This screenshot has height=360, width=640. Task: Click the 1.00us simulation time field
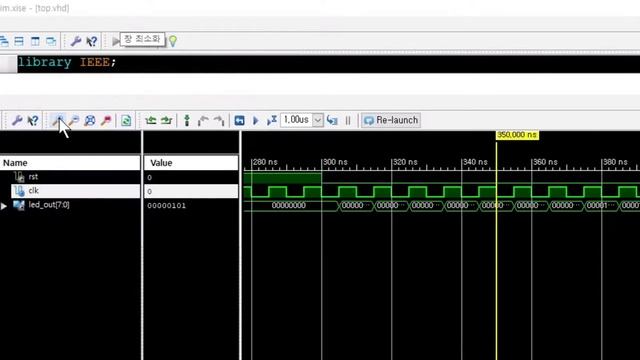pos(297,120)
